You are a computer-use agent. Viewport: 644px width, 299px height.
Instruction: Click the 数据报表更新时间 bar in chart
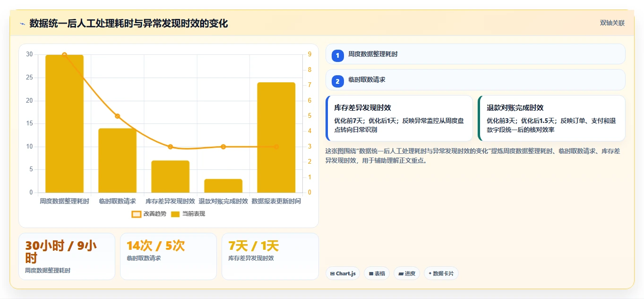coord(276,137)
